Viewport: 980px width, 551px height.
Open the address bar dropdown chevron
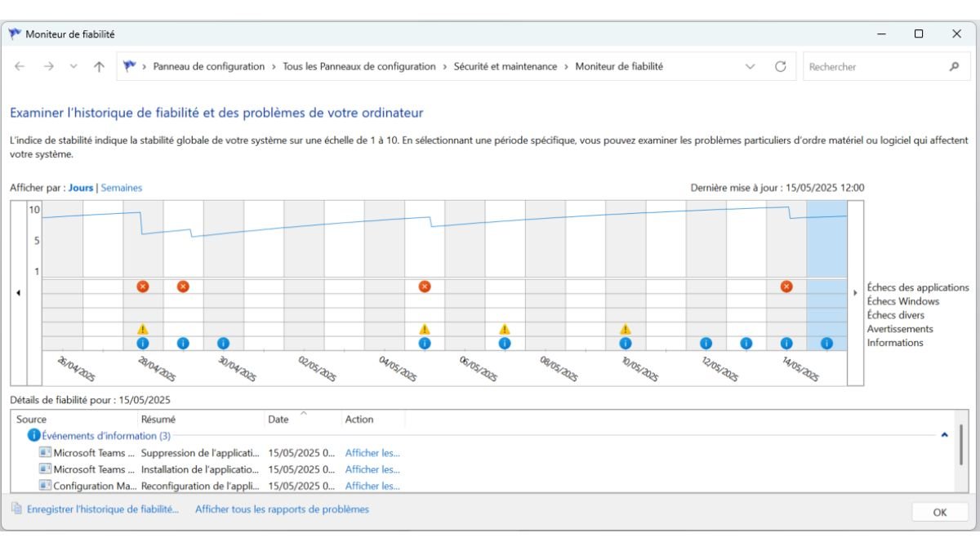[750, 66]
